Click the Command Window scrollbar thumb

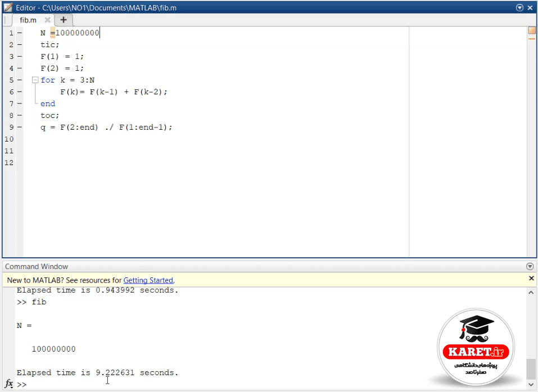pos(531,368)
